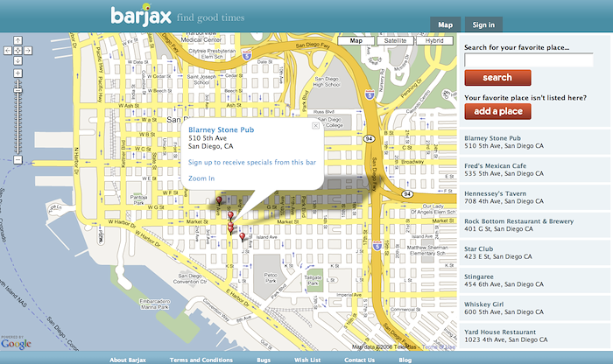Screen dimensions: 613x364
Task: Select Hennessey's Tavern in list
Action: tap(534, 197)
